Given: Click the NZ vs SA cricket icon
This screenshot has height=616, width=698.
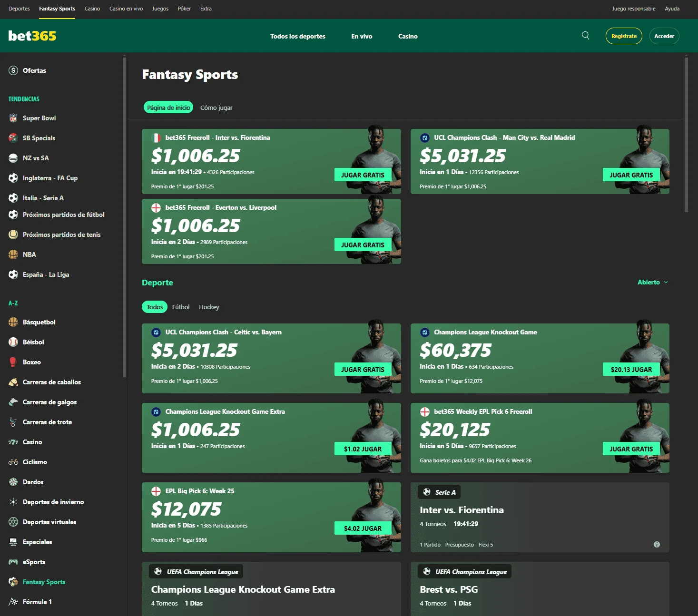Looking at the screenshot, I should point(13,158).
